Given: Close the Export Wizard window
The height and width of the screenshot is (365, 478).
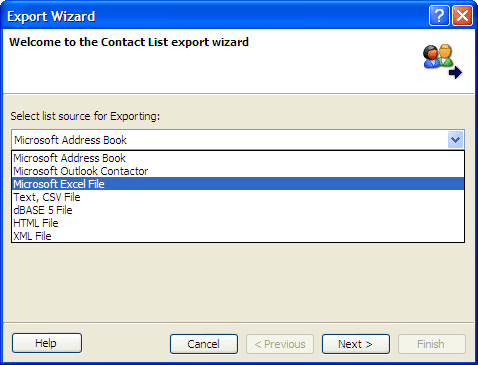Looking at the screenshot, I should pyautogui.click(x=462, y=16).
